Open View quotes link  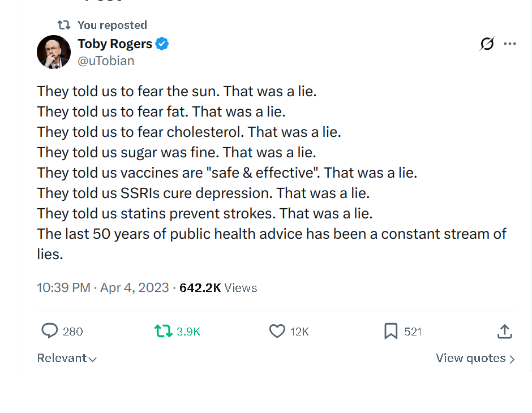click(x=475, y=358)
